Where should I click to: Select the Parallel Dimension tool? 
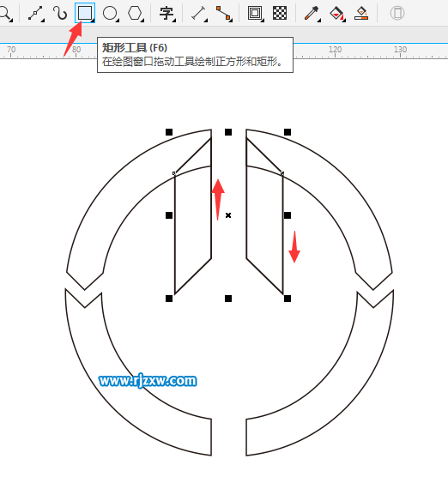198,14
